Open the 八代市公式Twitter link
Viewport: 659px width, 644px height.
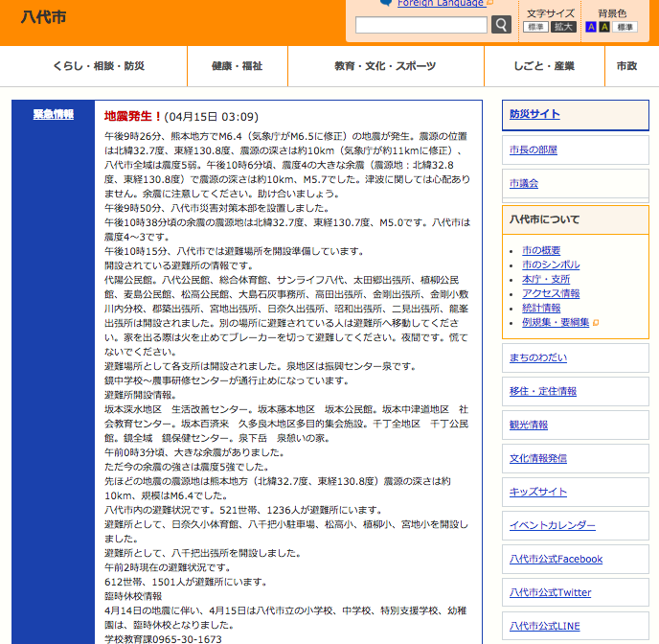coord(550,592)
